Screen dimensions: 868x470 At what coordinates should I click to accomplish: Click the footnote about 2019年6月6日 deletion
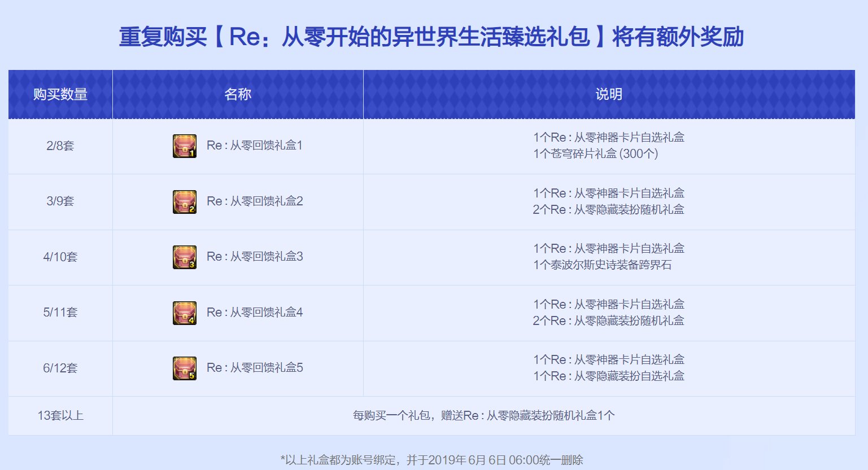point(431,460)
